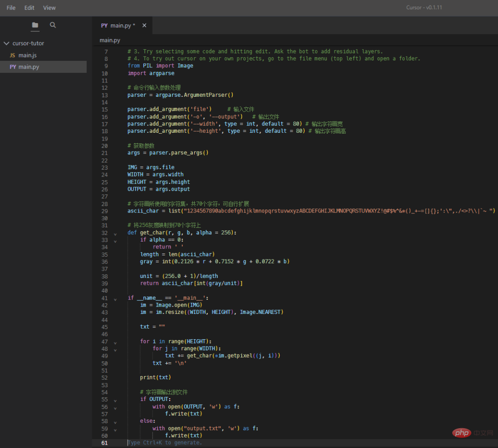The height and width of the screenshot is (448, 498).
Task: Select main.py in the file tree
Action: (43, 67)
